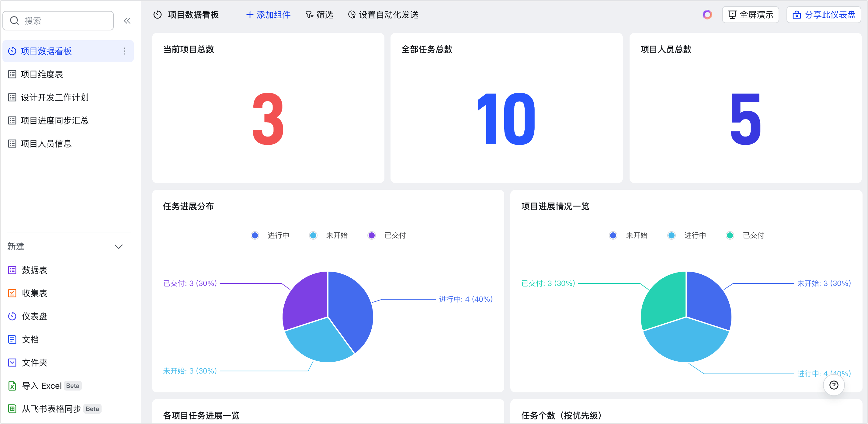
Task: Click the 仪表盘 dashboard icon under 新建
Action: 12,316
